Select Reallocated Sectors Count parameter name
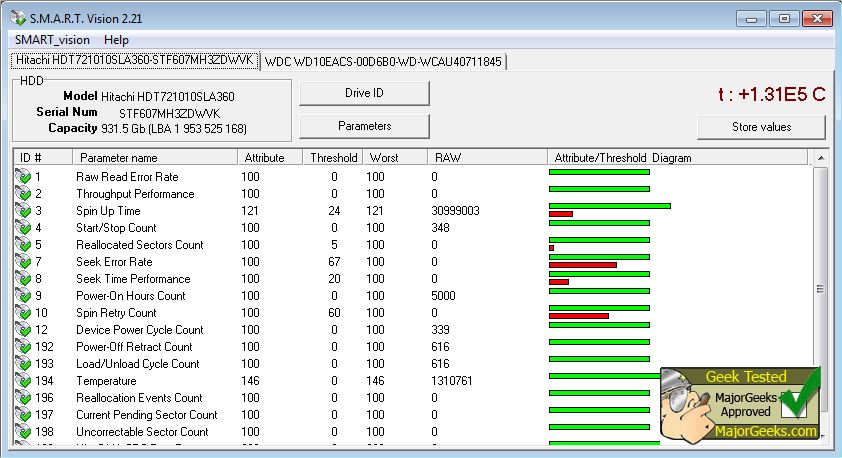The height and width of the screenshot is (458, 842). [x=140, y=245]
